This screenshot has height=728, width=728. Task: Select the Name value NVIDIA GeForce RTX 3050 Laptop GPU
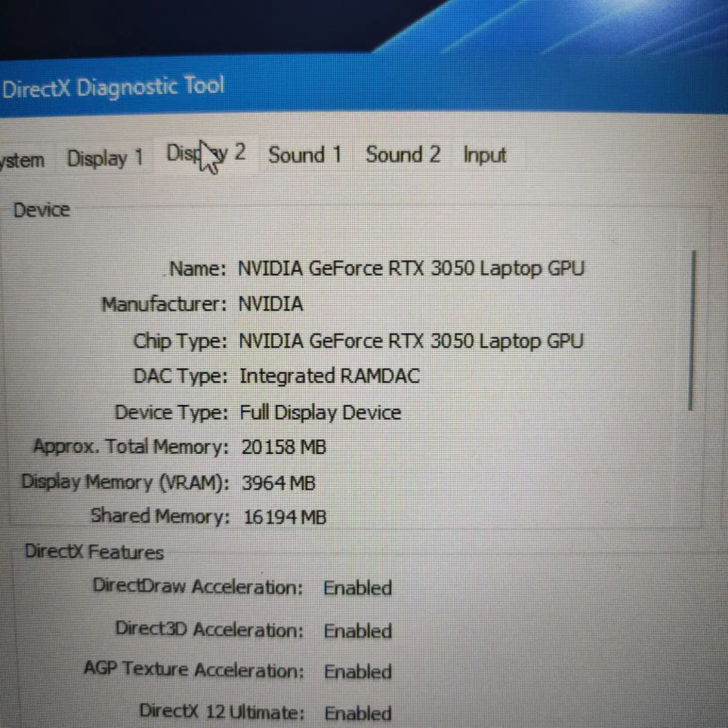click(411, 268)
